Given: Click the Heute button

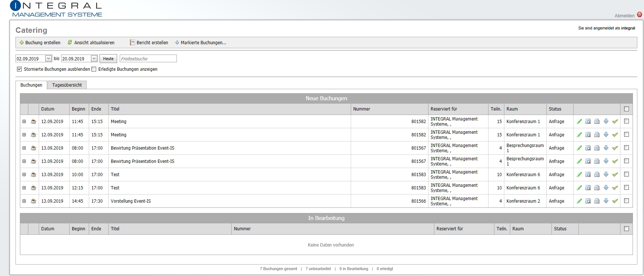Looking at the screenshot, I should [x=108, y=59].
